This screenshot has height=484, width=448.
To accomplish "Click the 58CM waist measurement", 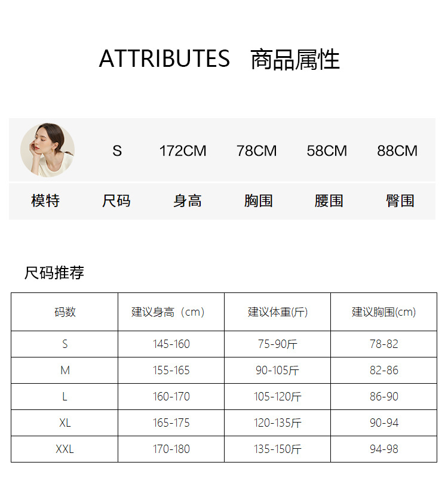I will (327, 151).
